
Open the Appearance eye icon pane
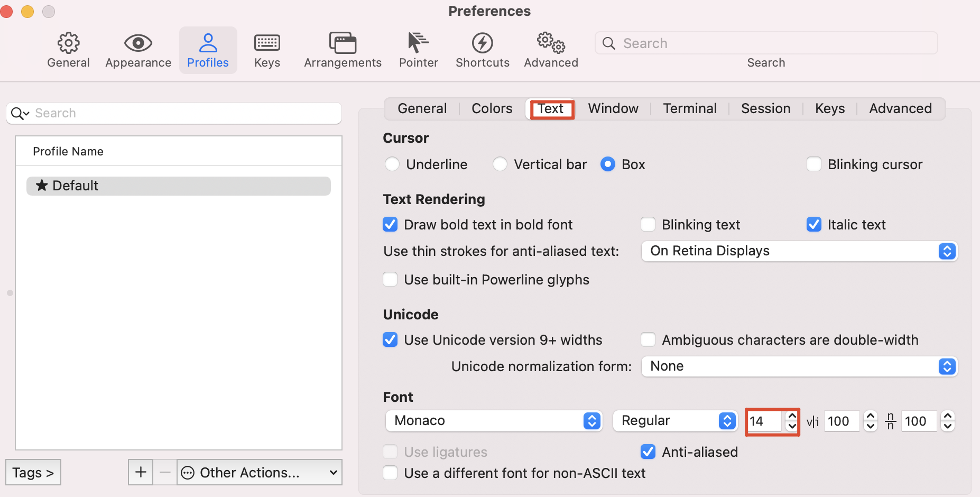[138, 43]
